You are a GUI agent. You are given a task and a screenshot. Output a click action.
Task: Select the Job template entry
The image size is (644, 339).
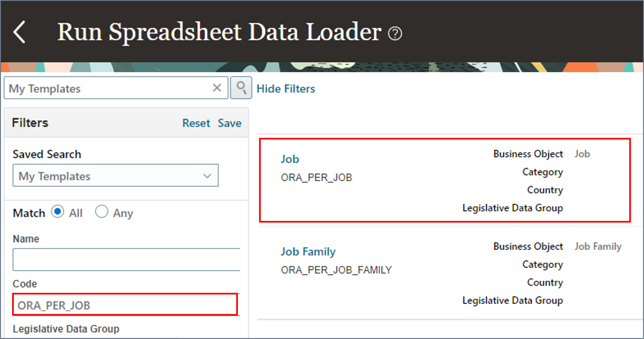point(290,159)
